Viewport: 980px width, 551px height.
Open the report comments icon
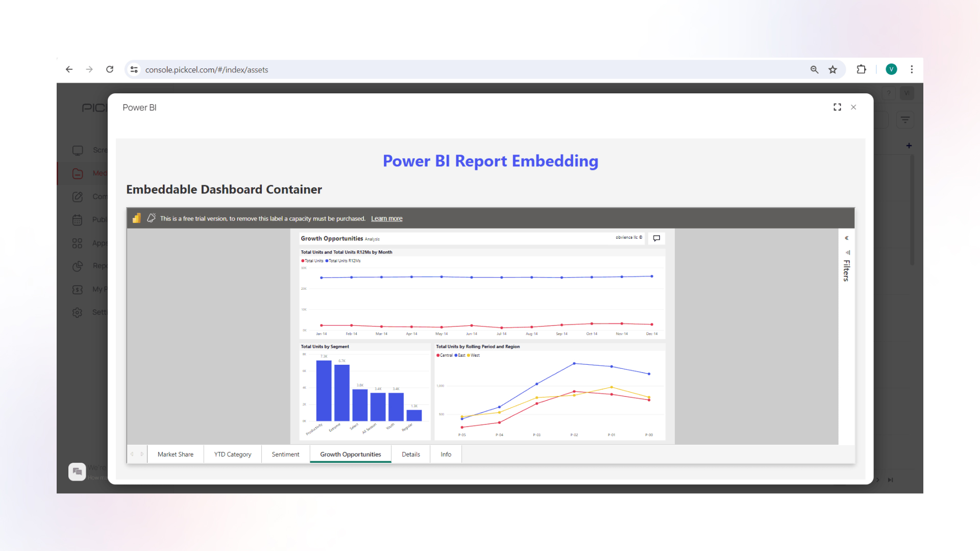point(656,238)
